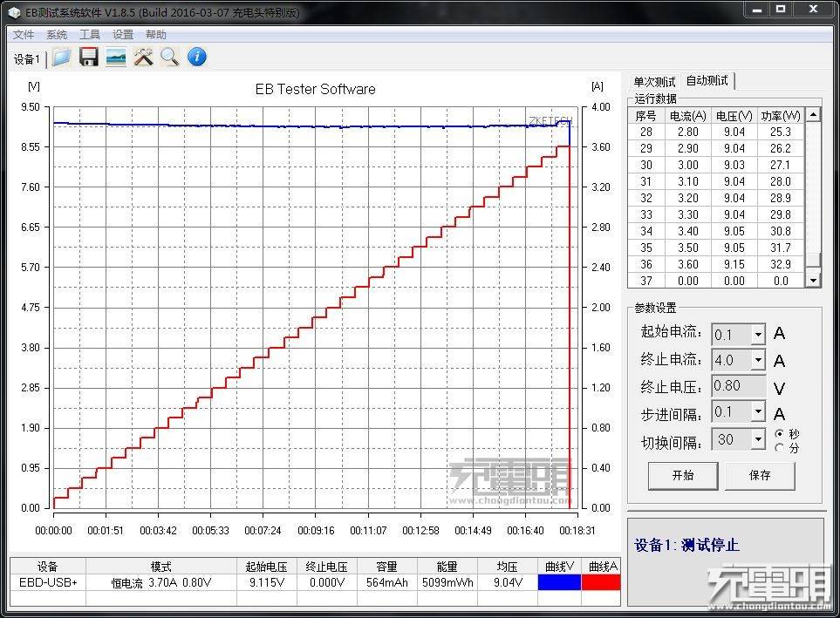The width and height of the screenshot is (840, 618).
Task: Select the tools/settings wrench icon
Action: tap(143, 56)
